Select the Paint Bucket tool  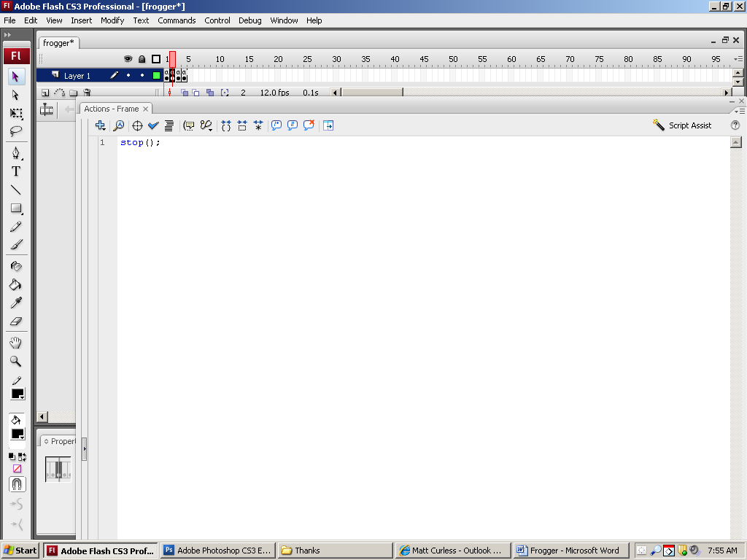[15, 284]
